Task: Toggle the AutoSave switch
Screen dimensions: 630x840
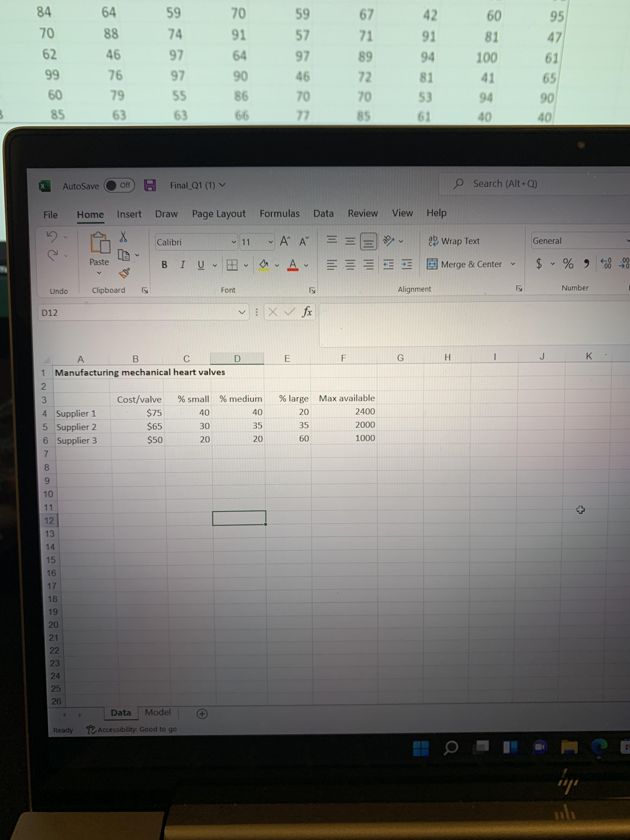Action: 119,185
